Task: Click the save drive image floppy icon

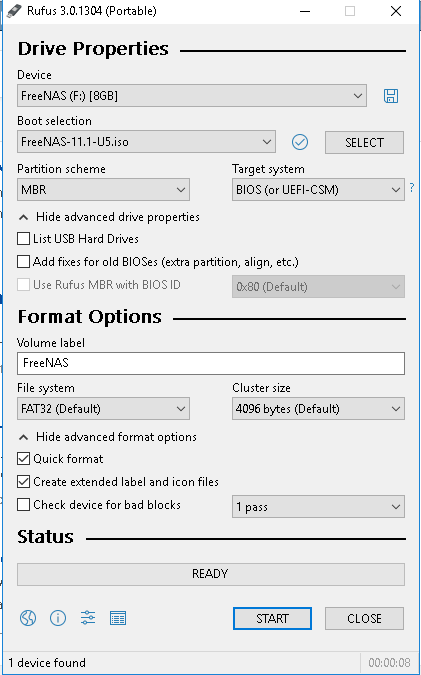Action: tap(391, 96)
